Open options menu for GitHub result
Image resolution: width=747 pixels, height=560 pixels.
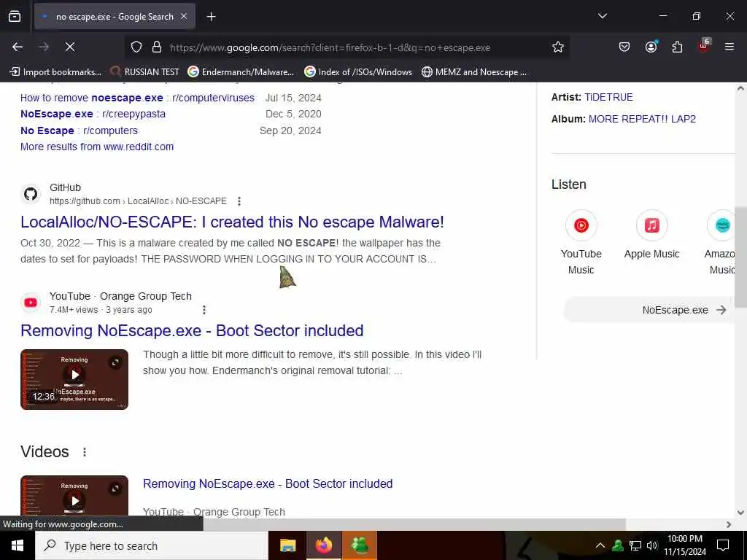coord(239,201)
